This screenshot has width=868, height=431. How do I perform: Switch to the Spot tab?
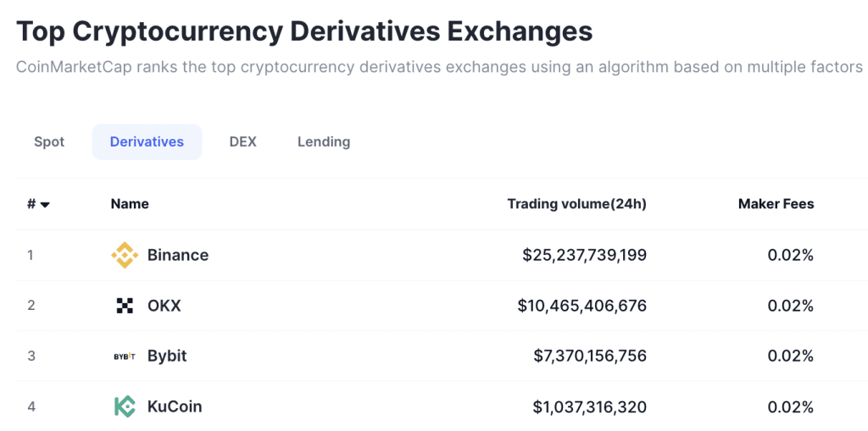tap(49, 141)
